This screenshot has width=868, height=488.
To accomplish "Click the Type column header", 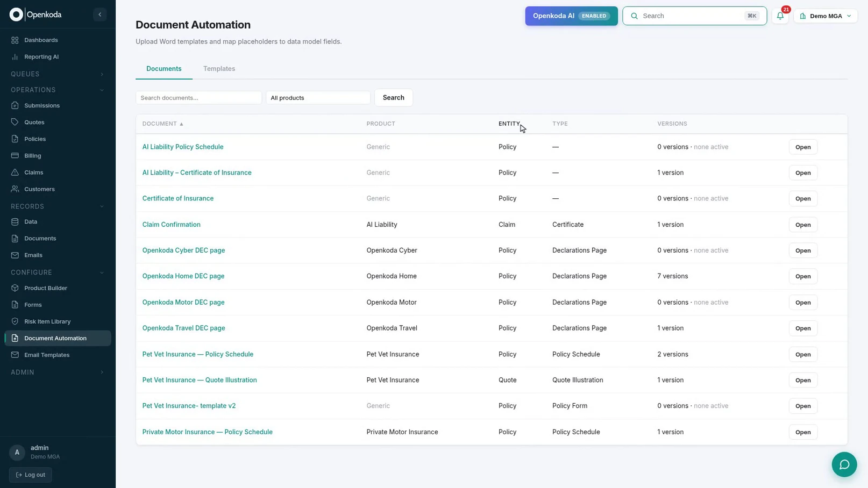I will pos(560,124).
